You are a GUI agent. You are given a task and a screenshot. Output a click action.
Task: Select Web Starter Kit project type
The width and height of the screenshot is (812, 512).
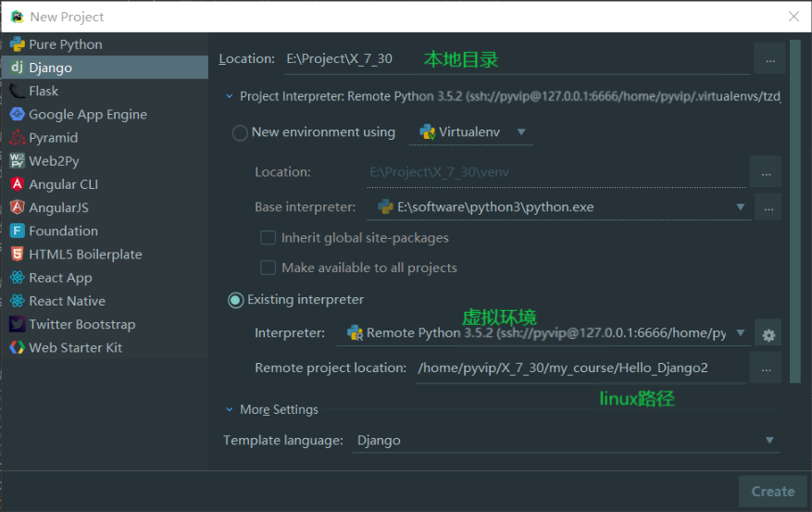pyautogui.click(x=105, y=347)
